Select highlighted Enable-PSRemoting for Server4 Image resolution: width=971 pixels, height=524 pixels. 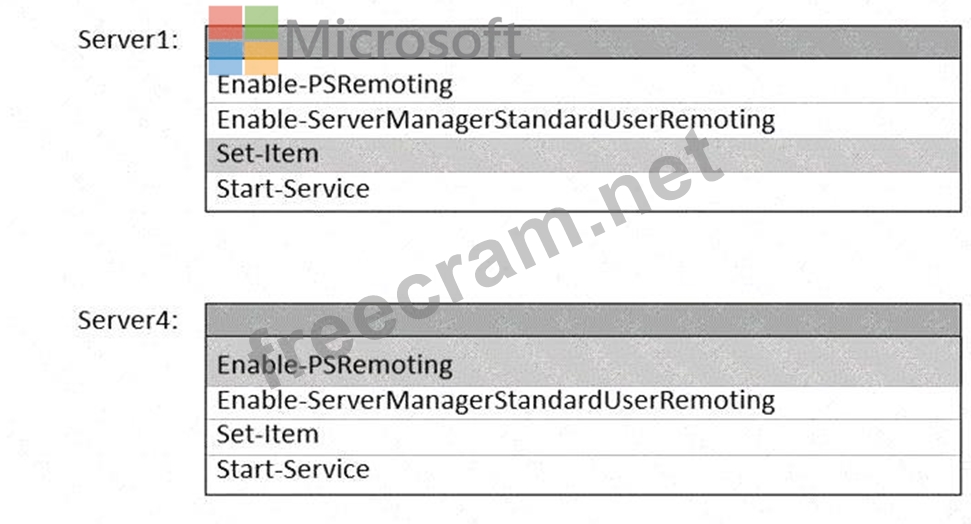[x=335, y=365]
